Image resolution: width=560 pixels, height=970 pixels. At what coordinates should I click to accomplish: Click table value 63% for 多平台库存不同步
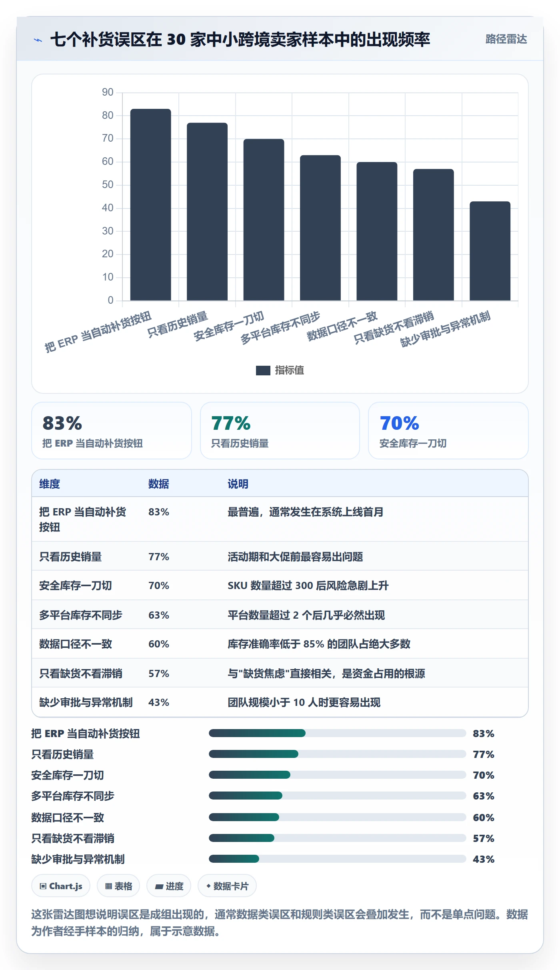pos(159,615)
